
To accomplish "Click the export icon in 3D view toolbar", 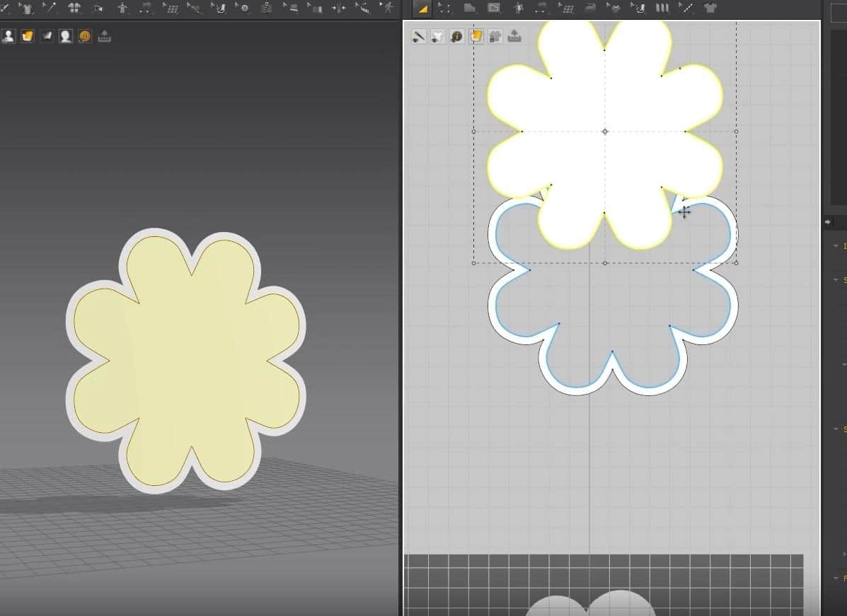I will point(104,36).
